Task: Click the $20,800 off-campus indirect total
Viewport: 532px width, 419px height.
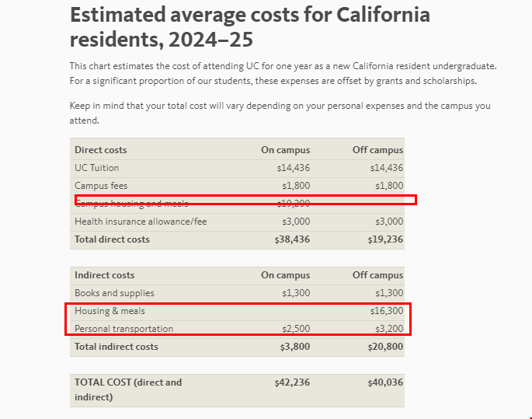Action: pyautogui.click(x=385, y=347)
